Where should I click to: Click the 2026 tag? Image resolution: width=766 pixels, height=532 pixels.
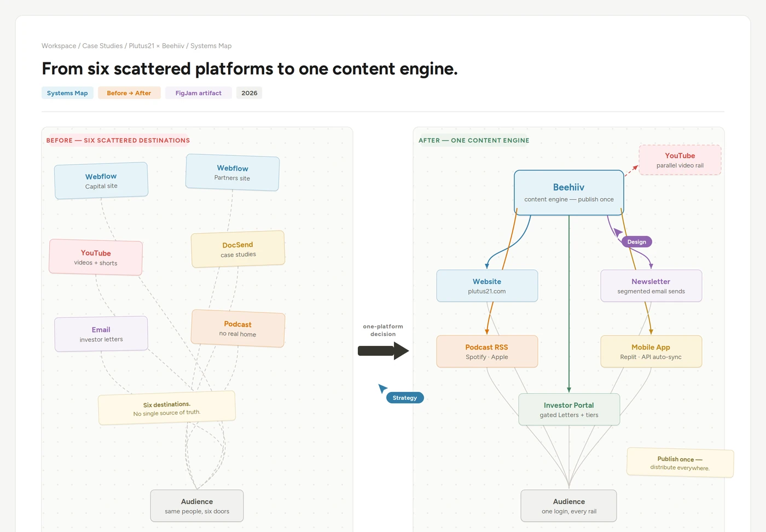249,93
